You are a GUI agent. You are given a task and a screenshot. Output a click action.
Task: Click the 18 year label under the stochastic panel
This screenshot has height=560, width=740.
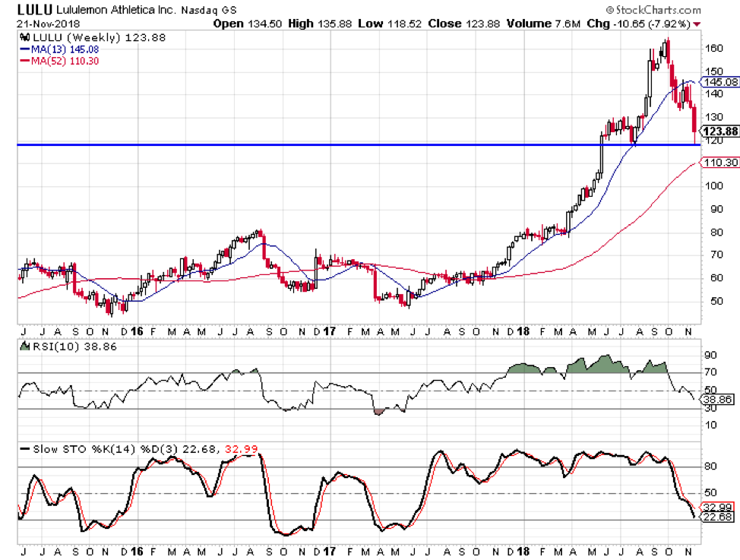click(523, 552)
